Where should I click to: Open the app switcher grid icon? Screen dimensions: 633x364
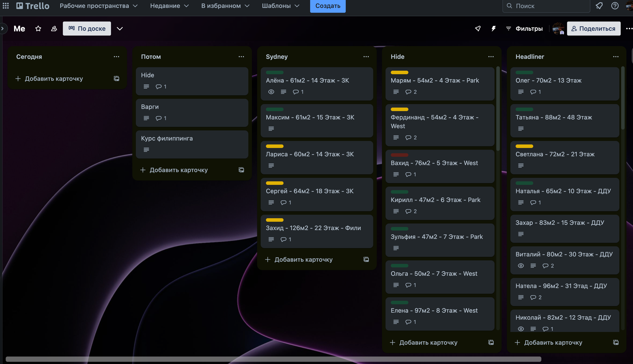pyautogui.click(x=5, y=5)
